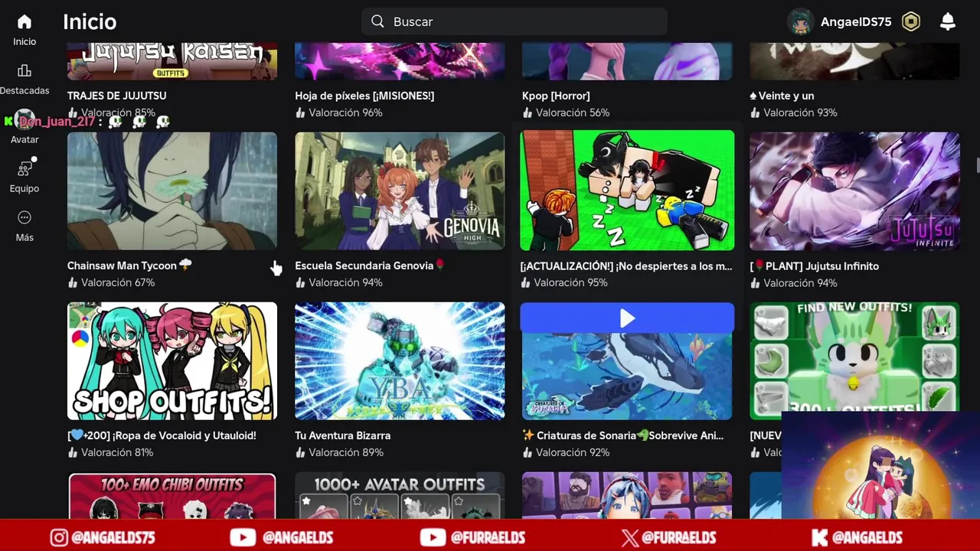
Task: Click Tu Aventura Bizarra title text
Action: pyautogui.click(x=342, y=435)
